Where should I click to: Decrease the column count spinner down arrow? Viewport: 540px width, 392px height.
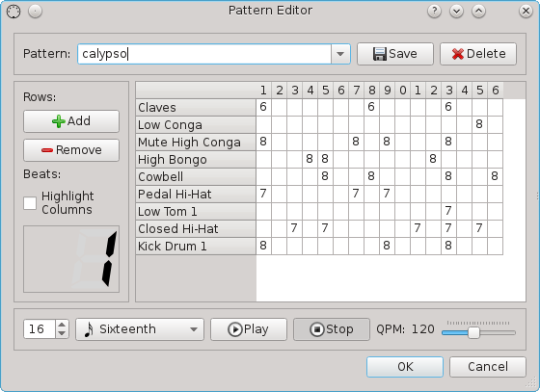point(62,333)
